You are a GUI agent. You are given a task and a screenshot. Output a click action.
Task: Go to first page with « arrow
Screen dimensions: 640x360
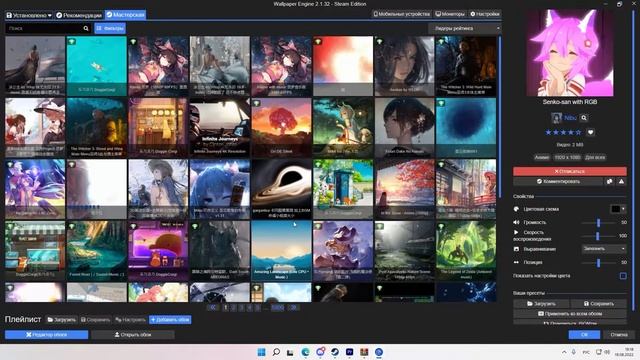(213, 307)
